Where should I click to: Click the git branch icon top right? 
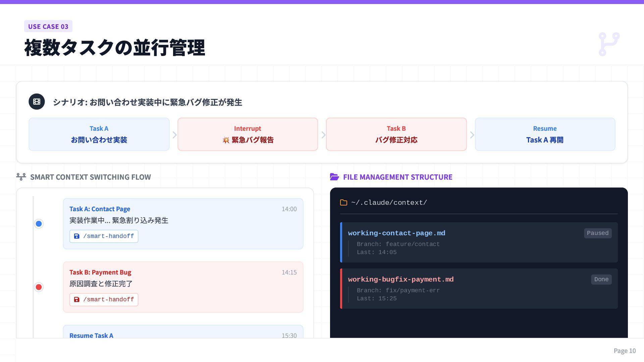609,44
